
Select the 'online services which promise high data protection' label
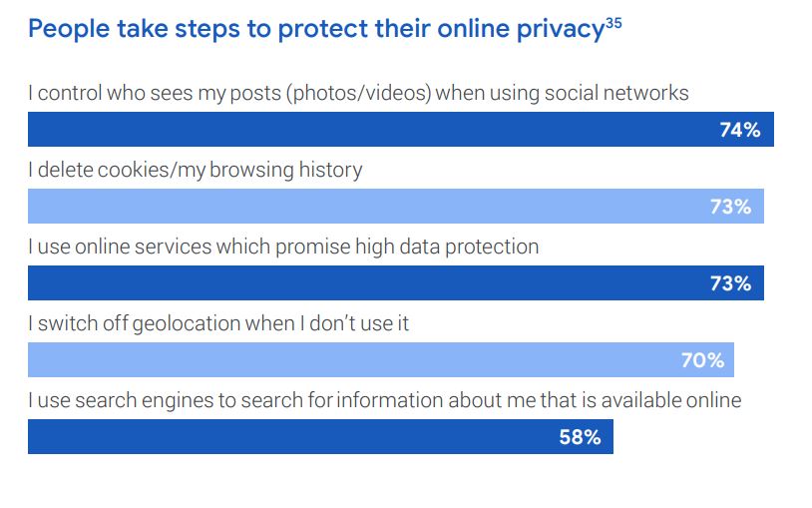point(283,247)
